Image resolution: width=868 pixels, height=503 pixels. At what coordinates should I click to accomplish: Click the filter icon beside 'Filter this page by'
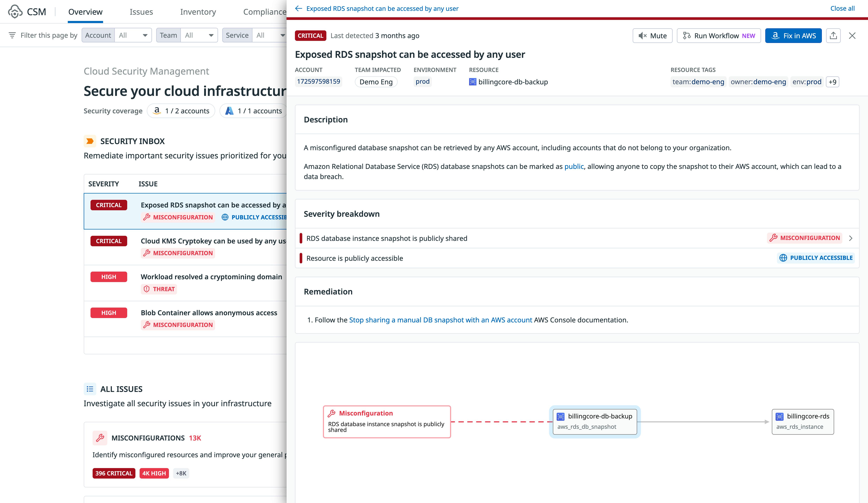point(12,35)
